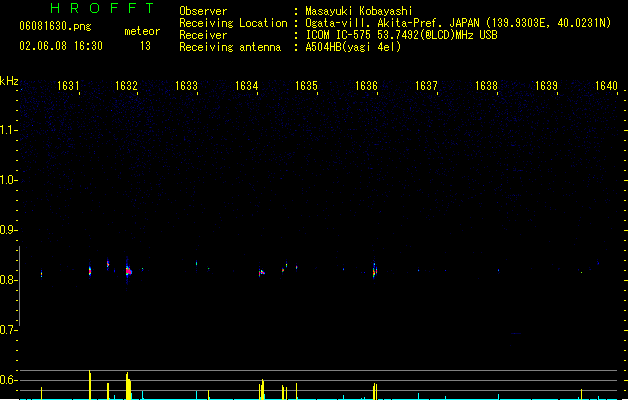This screenshot has width=629, height=400.
Task: Click the 1640 time axis label
Action: point(606,86)
